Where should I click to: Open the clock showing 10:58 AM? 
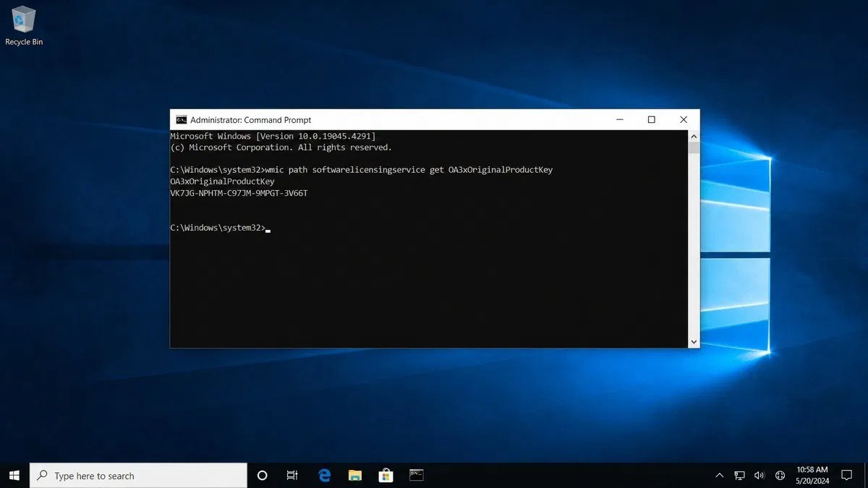(x=812, y=475)
